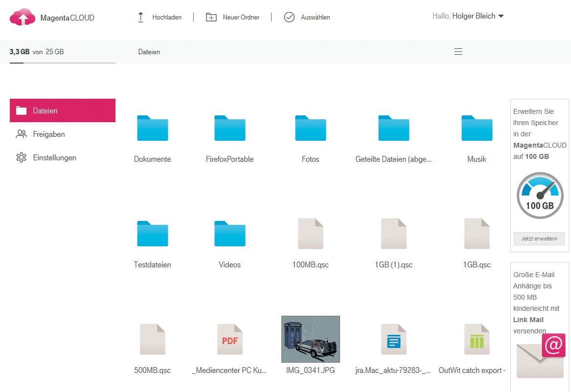Select the _Mediencenter PDF file icon

pyautogui.click(x=229, y=339)
